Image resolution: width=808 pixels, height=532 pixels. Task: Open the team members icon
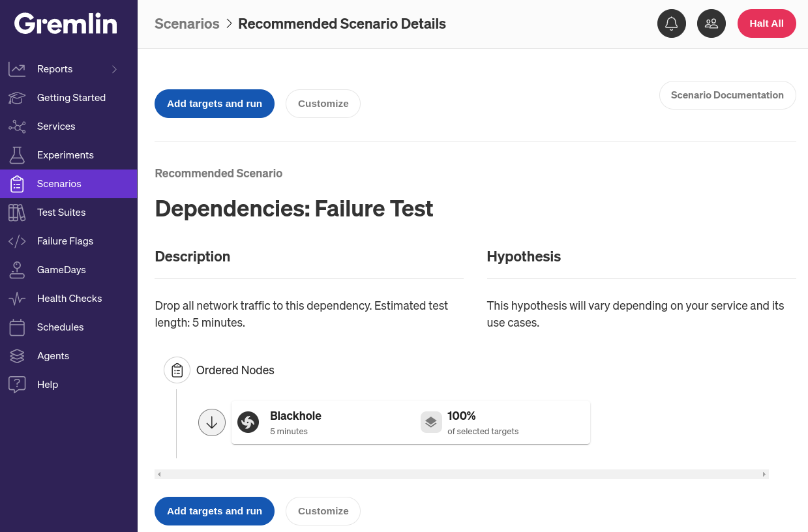711,23
